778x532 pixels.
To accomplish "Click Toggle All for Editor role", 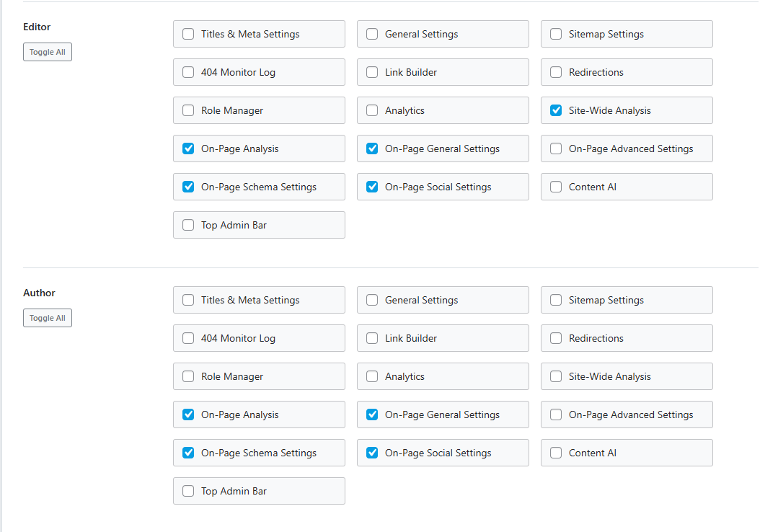I will click(48, 52).
